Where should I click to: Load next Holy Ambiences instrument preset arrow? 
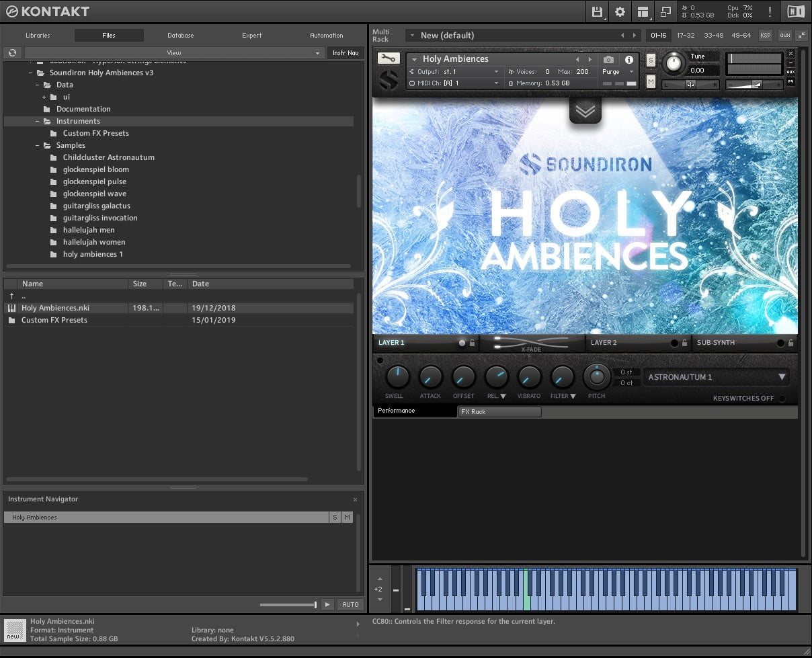(x=590, y=59)
